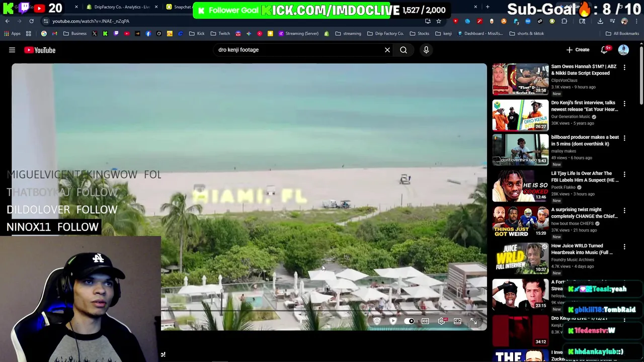Viewport: 644px width, 362px height.
Task: Expand the shorts & tiktok folder
Action: (527, 34)
